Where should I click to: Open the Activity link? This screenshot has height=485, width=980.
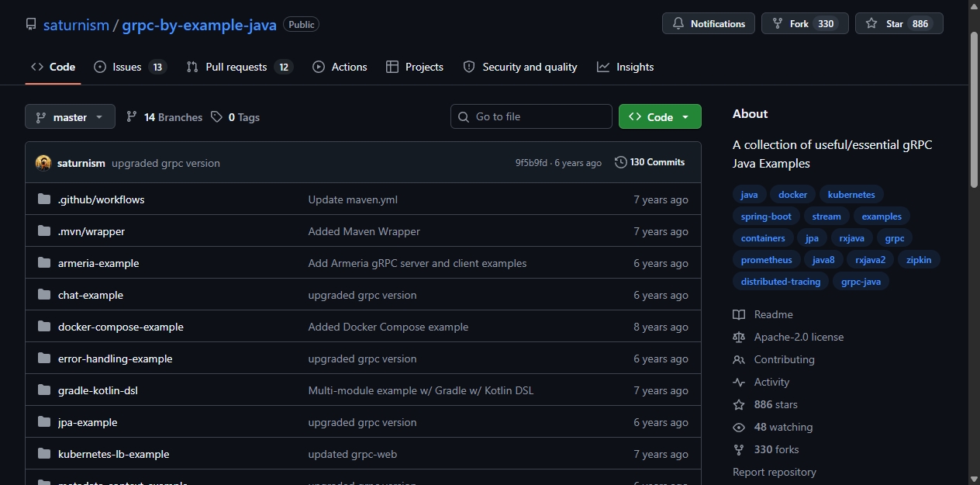(761, 382)
